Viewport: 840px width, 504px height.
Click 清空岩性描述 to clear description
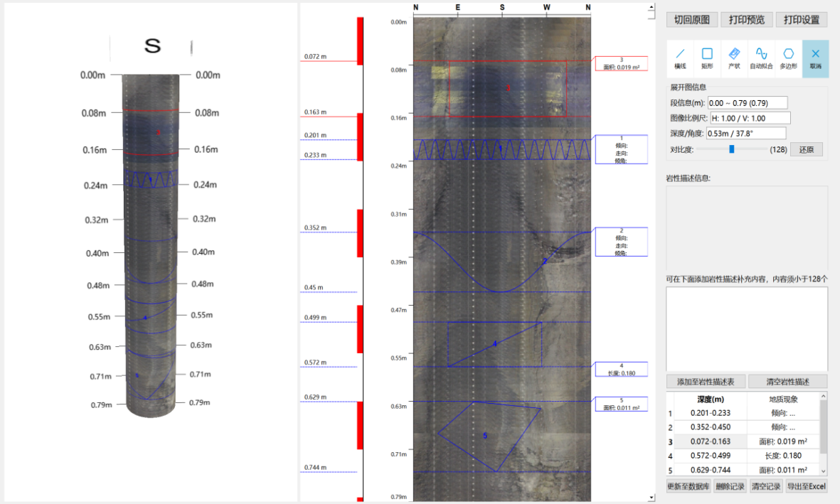click(x=787, y=382)
